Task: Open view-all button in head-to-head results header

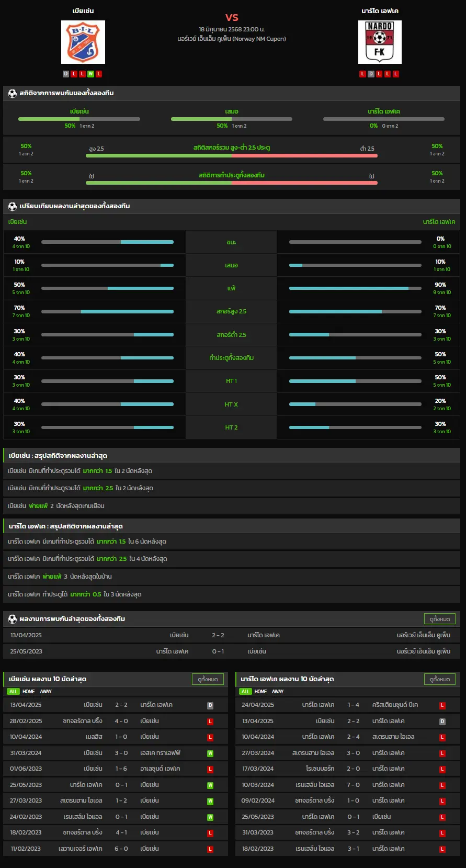Action: (439, 619)
